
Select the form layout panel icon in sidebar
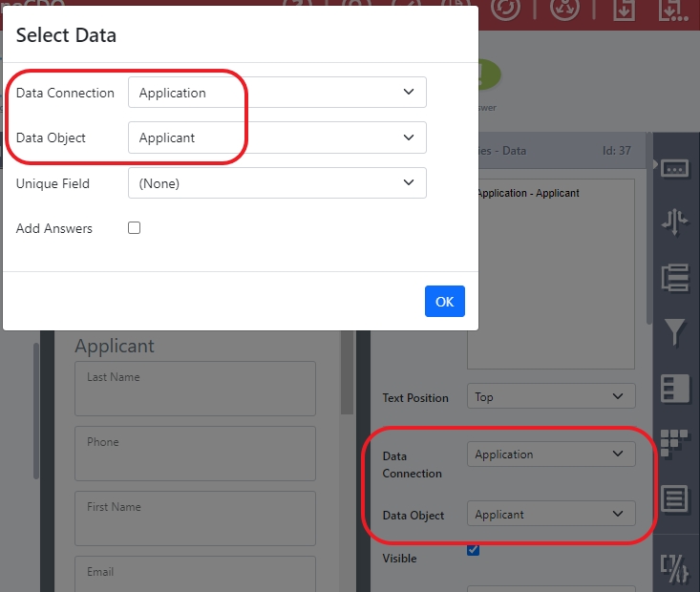click(674, 389)
